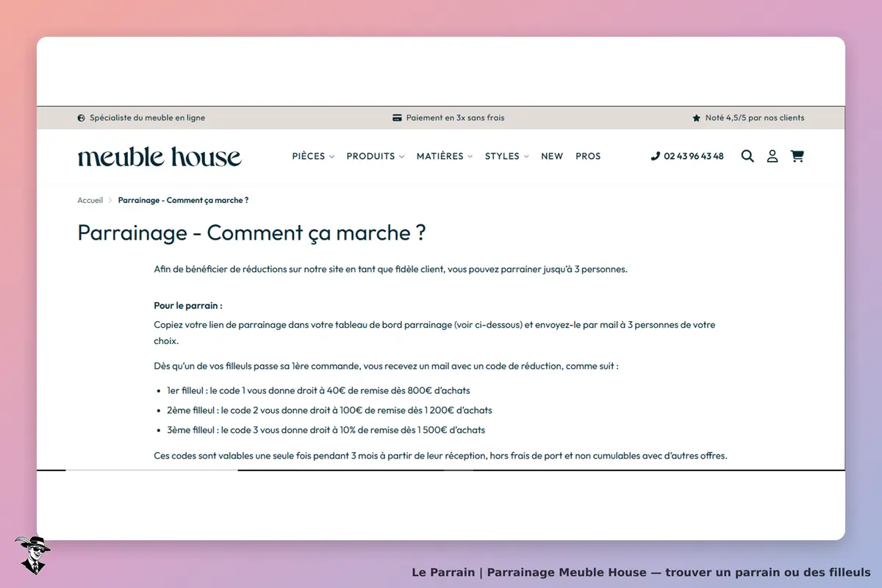Click the Le Parrain mascot logo

(x=32, y=555)
